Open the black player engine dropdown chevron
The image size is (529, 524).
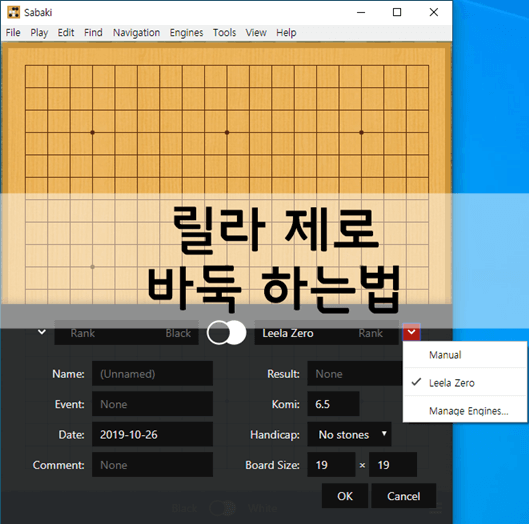(x=42, y=332)
